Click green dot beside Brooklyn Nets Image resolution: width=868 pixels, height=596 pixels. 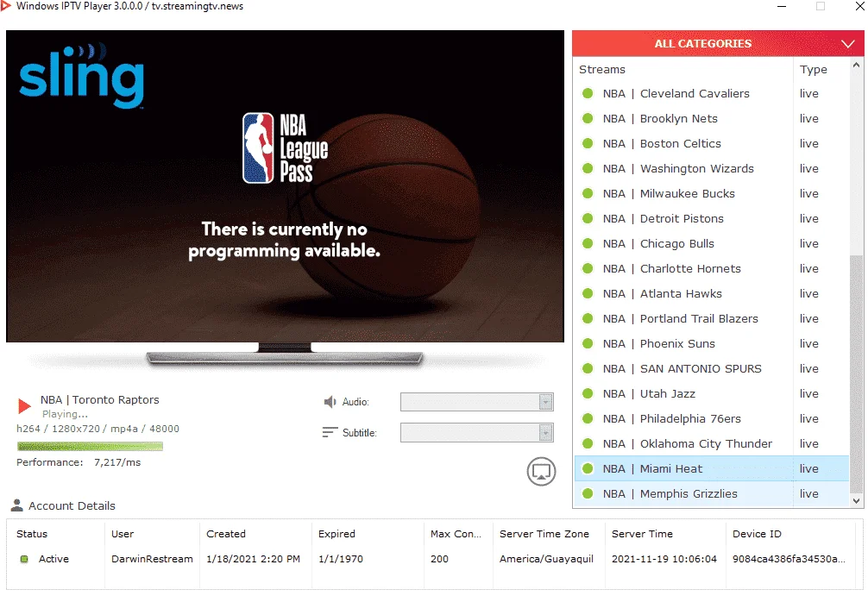coord(588,118)
